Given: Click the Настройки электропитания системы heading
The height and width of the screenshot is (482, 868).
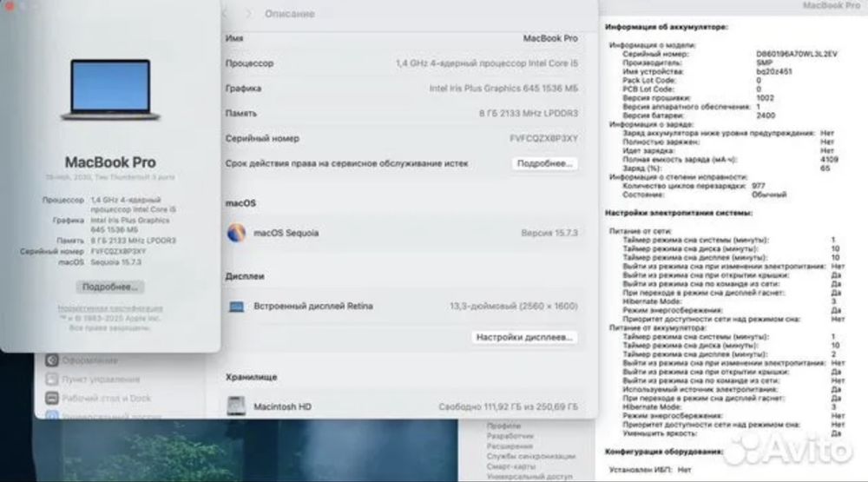Looking at the screenshot, I should coord(679,213).
